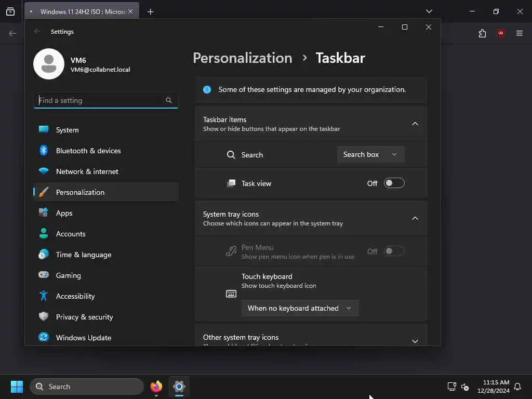532x399 pixels.
Task: Click the Touch keyboard icon
Action: tap(231, 294)
